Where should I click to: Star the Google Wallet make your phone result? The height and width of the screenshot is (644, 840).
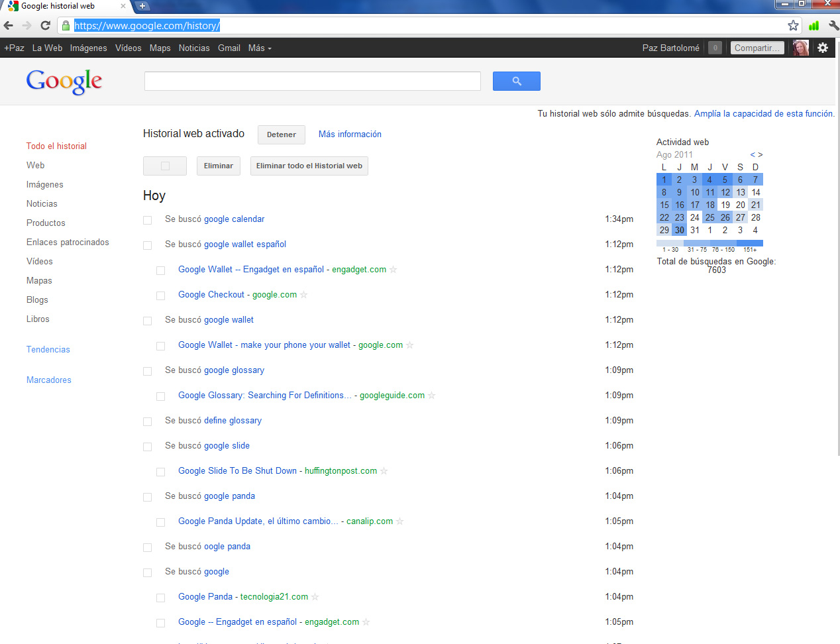tap(410, 345)
